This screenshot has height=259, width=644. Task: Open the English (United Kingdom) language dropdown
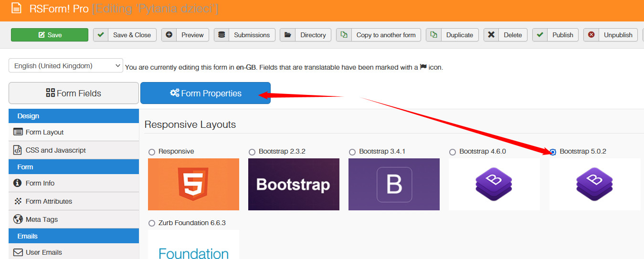[x=66, y=66]
